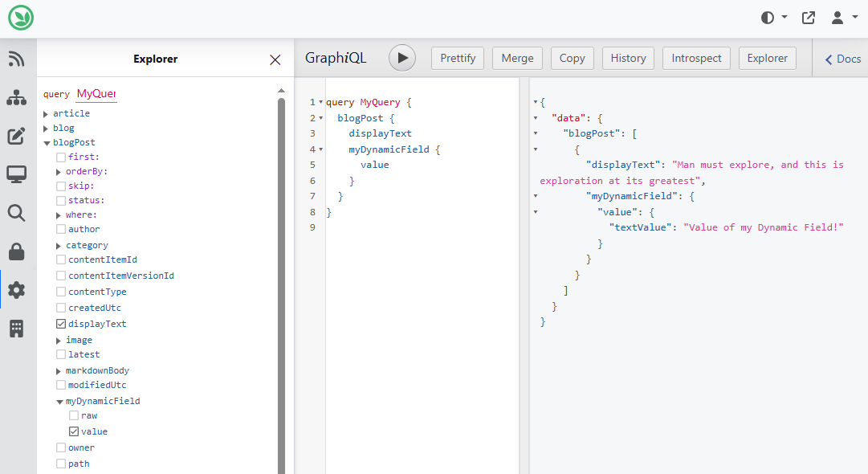
Task: Open the RSS feed sidebar icon
Action: click(17, 59)
